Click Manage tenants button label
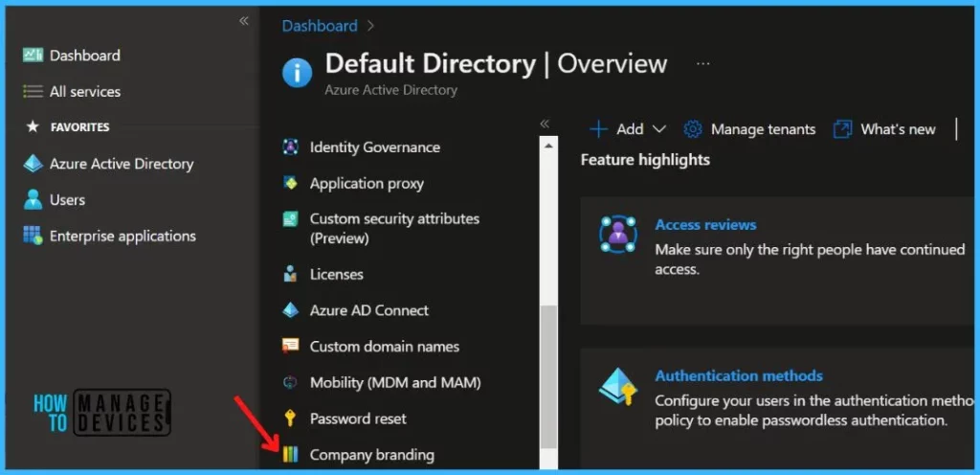 click(763, 129)
